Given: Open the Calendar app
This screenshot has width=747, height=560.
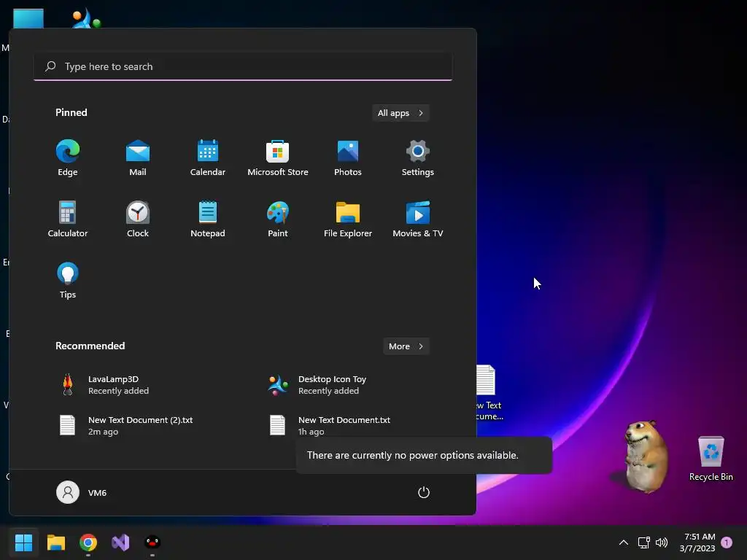Looking at the screenshot, I should [x=208, y=158].
